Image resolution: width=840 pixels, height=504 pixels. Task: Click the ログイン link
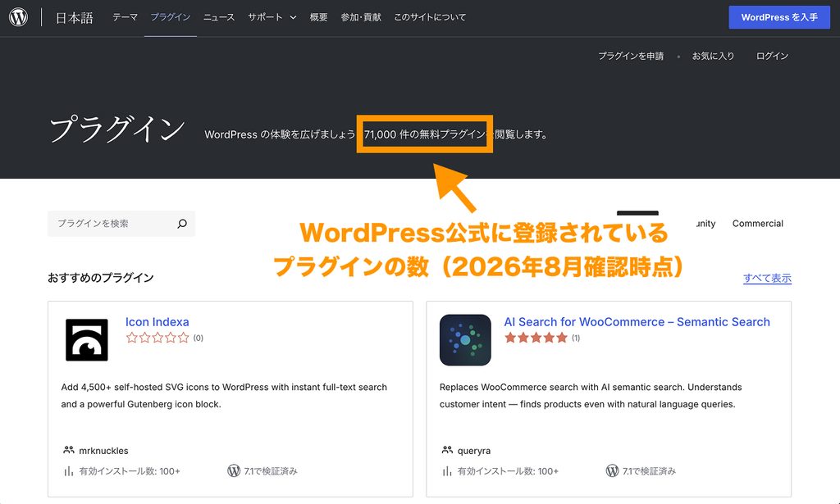(x=772, y=56)
